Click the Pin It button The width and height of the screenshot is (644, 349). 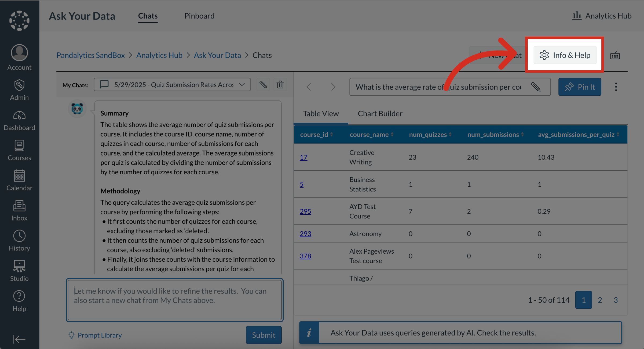coord(580,87)
